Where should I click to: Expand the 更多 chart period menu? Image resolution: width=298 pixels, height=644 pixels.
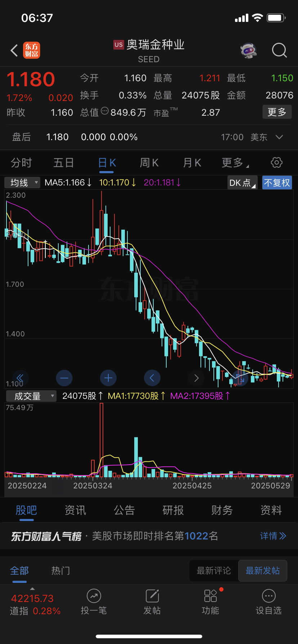click(x=235, y=163)
